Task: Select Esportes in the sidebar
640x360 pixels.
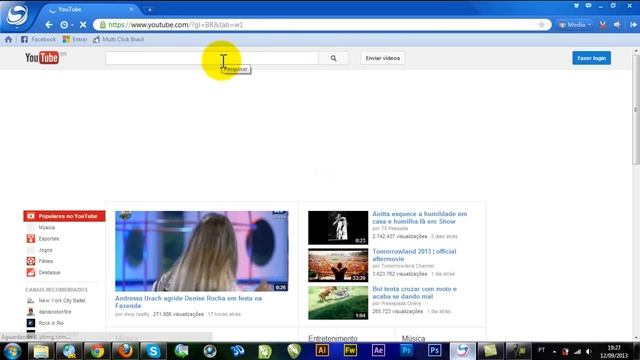Action: [49, 239]
